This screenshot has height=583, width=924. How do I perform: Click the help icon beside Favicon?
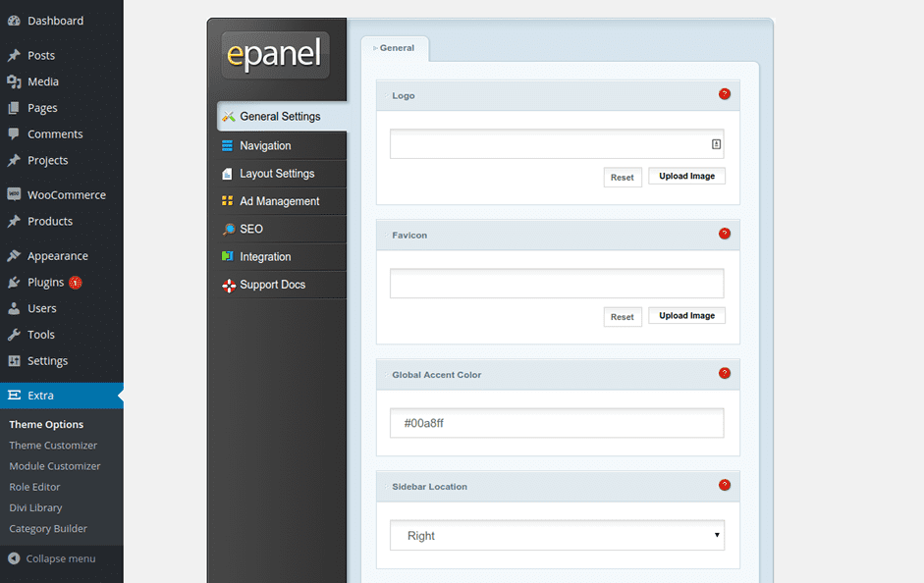[725, 234]
